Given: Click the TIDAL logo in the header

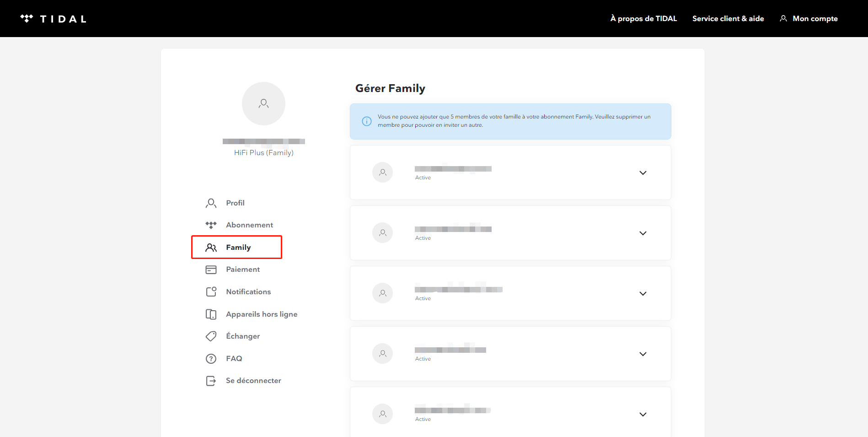Looking at the screenshot, I should [x=54, y=19].
